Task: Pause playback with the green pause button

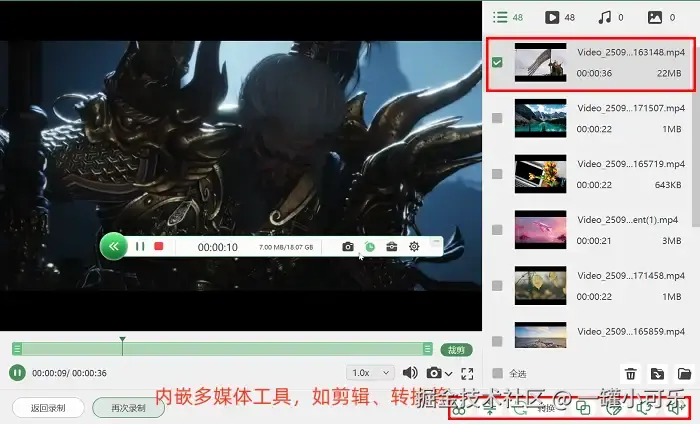Action: pos(17,373)
